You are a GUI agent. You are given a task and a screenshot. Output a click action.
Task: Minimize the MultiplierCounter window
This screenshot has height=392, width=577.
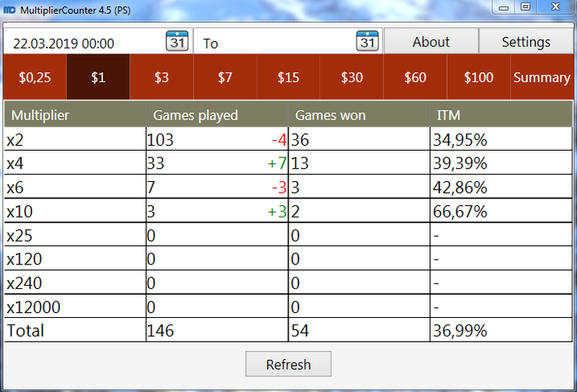pyautogui.click(x=504, y=7)
